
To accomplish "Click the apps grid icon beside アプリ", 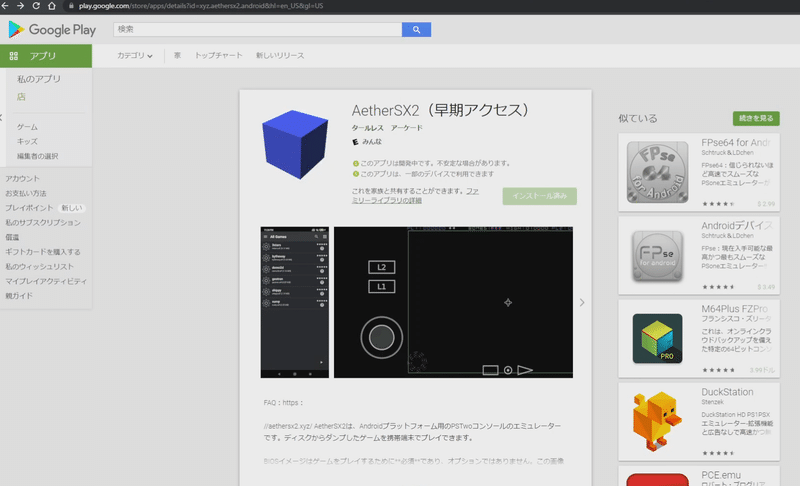I will pyautogui.click(x=14, y=56).
